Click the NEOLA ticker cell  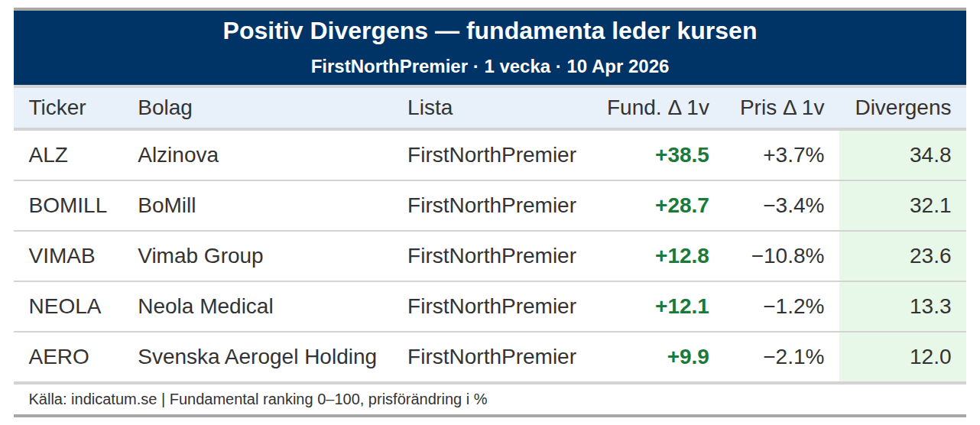(65, 307)
